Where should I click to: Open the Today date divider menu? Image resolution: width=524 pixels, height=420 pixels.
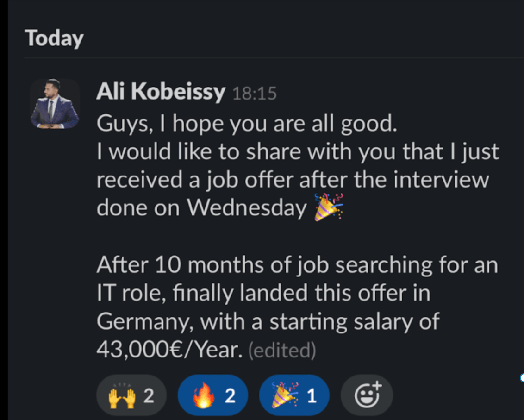click(x=54, y=38)
